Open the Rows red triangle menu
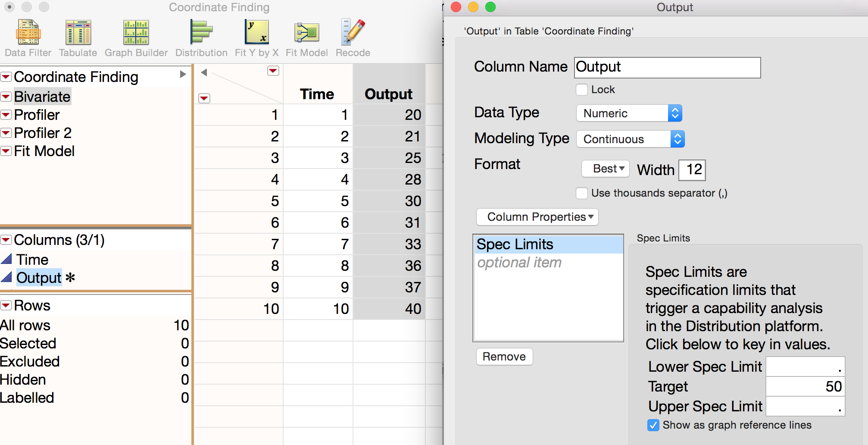868x445 pixels. click(6, 305)
